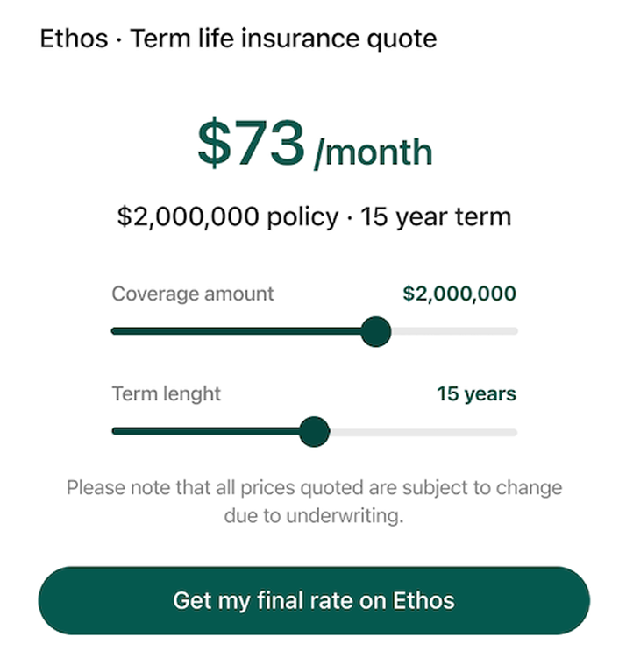Click the green $2,000,000 coverage value

click(459, 294)
